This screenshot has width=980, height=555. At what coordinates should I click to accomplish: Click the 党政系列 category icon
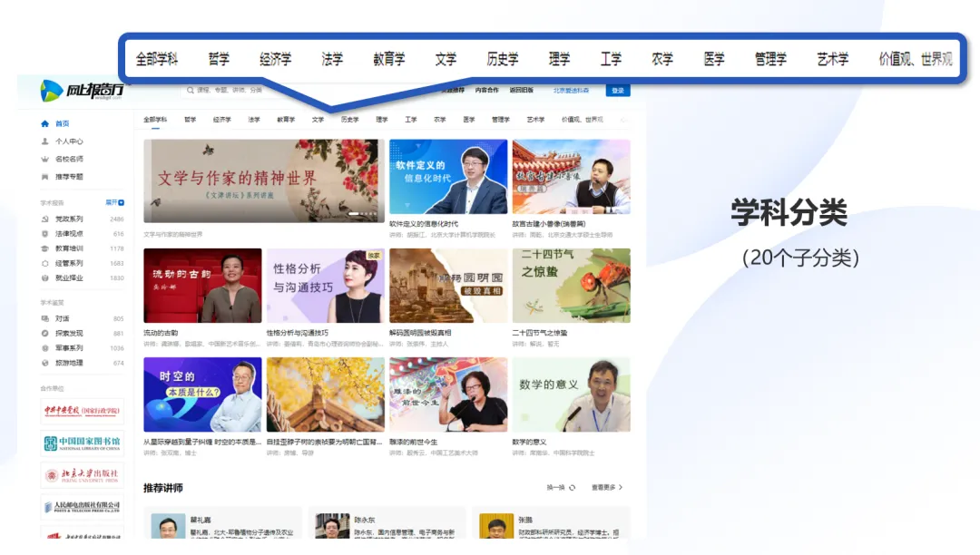(x=45, y=219)
